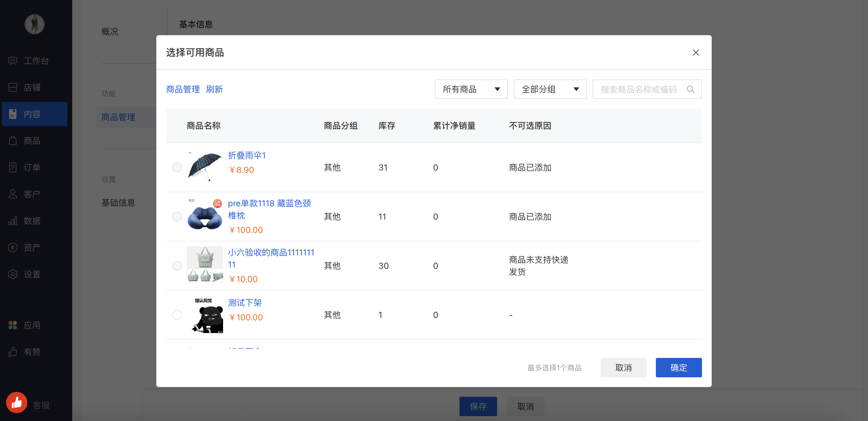Viewport: 868px width, 421px height.
Task: Click the product search input field
Action: pyautogui.click(x=639, y=89)
